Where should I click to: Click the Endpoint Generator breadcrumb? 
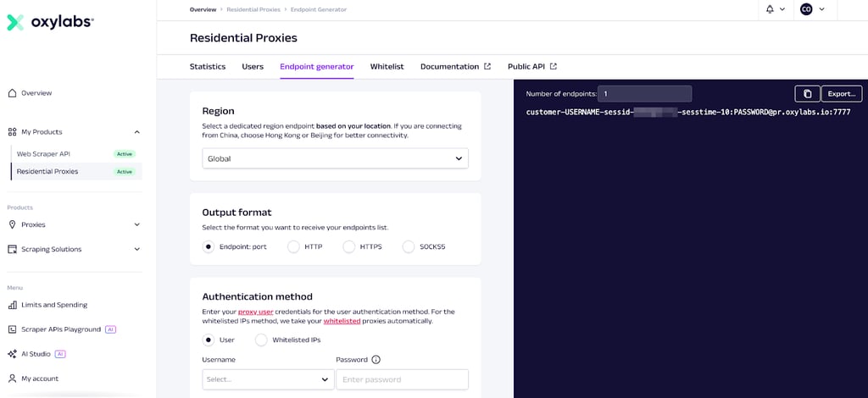click(x=318, y=9)
